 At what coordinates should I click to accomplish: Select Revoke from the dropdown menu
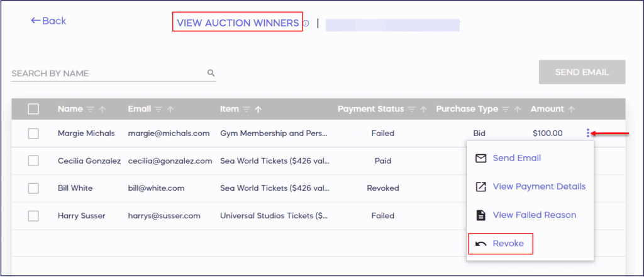pyautogui.click(x=508, y=243)
